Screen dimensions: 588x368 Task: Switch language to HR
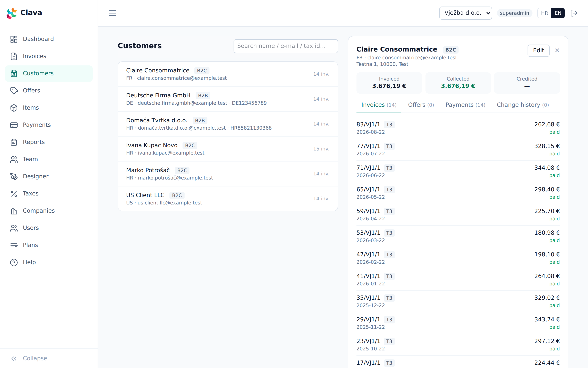pyautogui.click(x=545, y=13)
